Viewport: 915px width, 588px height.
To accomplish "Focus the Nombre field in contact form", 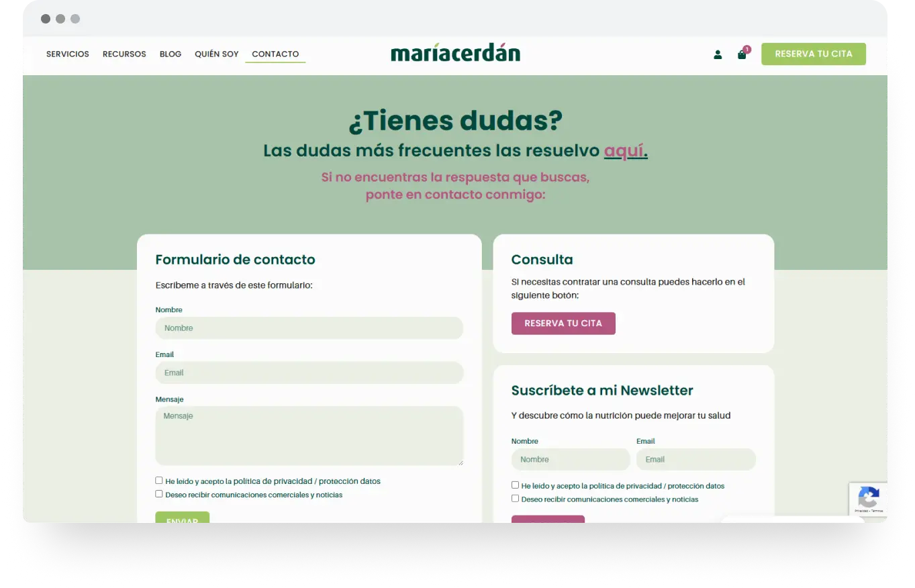I will click(309, 328).
